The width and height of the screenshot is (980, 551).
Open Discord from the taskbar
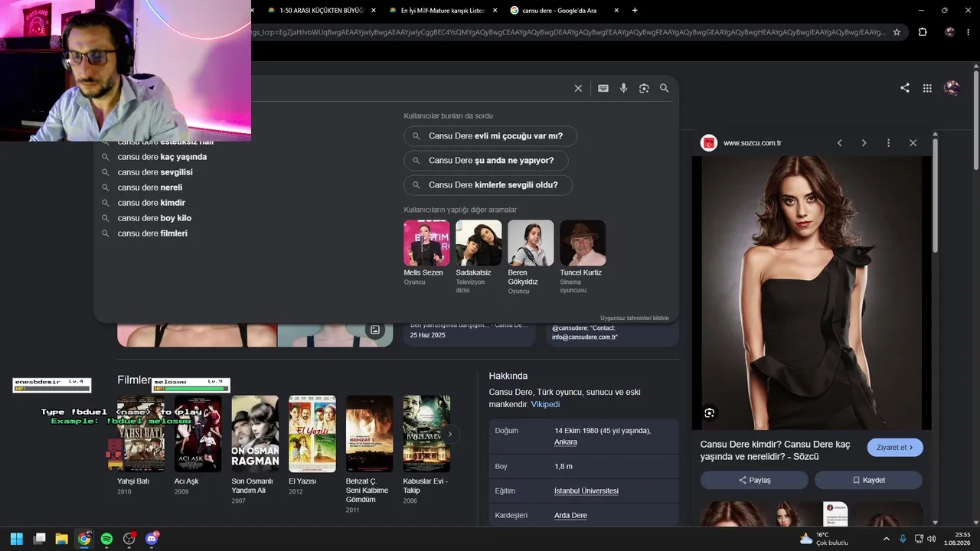[x=152, y=539]
